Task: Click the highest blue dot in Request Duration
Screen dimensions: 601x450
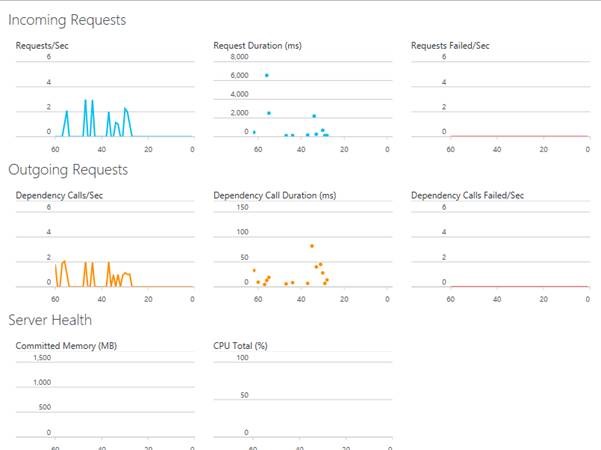Action: point(267,75)
